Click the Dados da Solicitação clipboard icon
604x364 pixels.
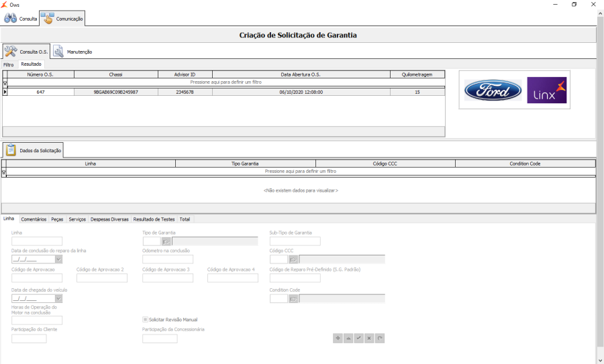(x=11, y=150)
